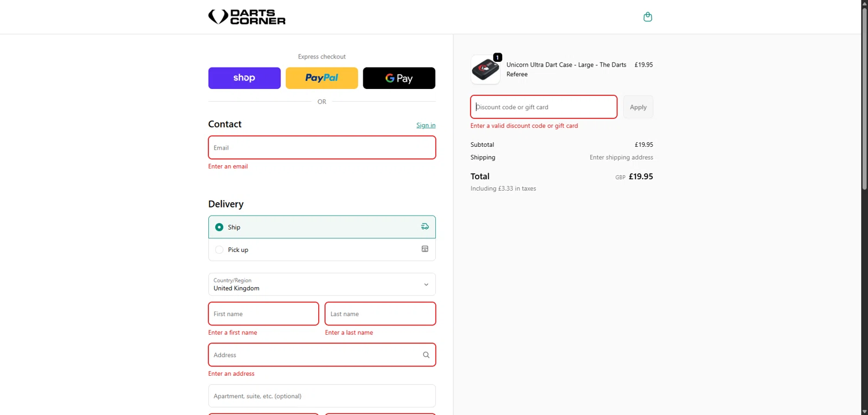Click the delivery truck icon
Image resolution: width=868 pixels, height=415 pixels.
pos(425,227)
